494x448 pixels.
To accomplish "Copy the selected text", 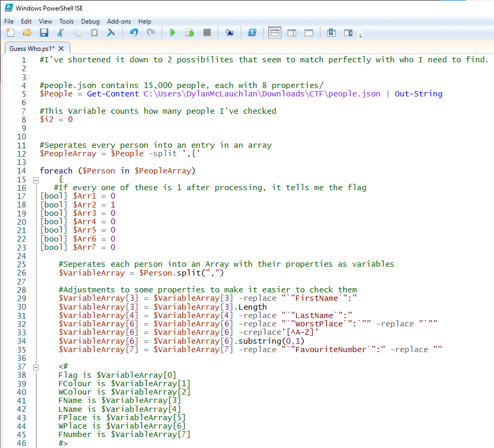I will coord(77,32).
